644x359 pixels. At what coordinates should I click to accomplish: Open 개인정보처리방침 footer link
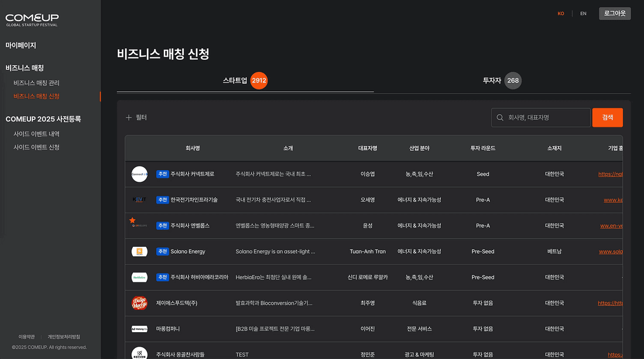pos(64,337)
